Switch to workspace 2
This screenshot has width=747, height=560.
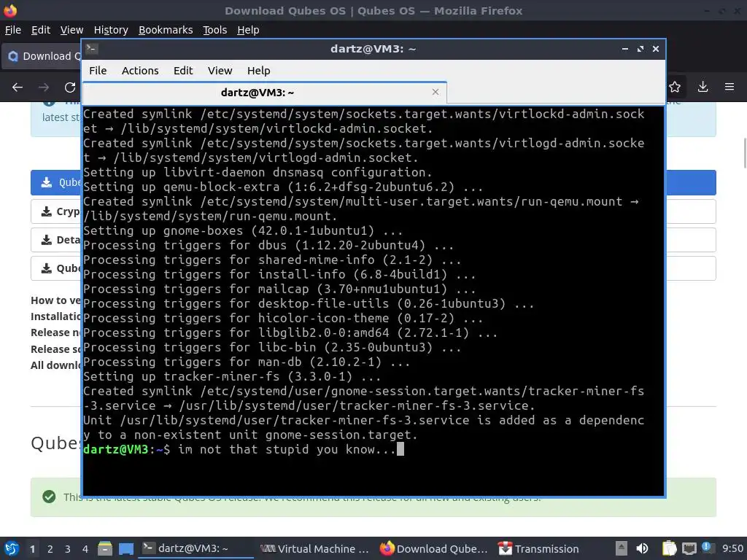(50, 549)
